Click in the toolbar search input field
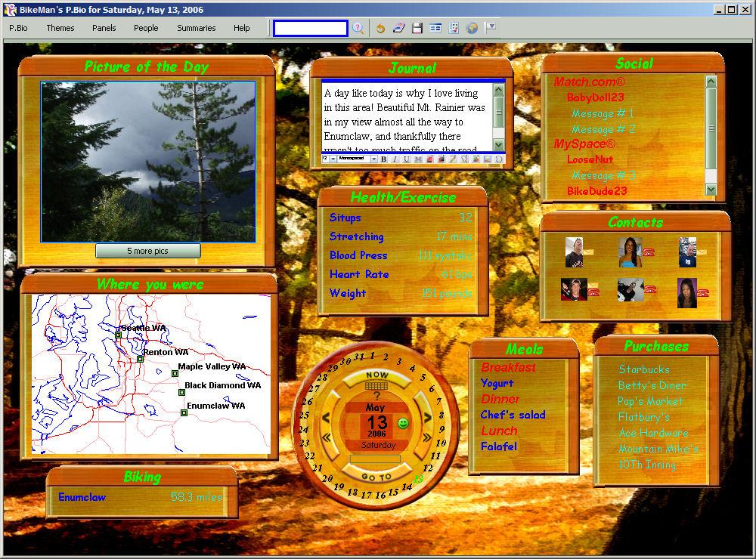 click(310, 28)
